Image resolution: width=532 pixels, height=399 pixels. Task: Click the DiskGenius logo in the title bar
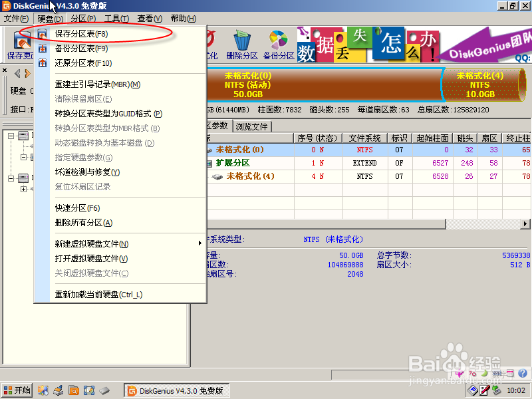[6, 5]
